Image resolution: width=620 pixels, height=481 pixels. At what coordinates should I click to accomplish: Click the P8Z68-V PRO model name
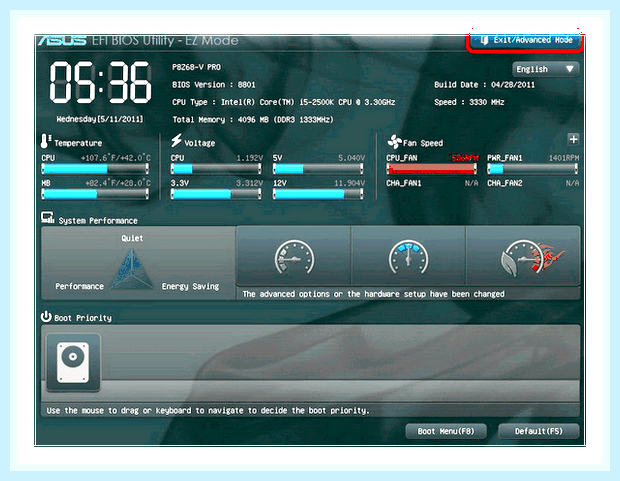tap(197, 67)
